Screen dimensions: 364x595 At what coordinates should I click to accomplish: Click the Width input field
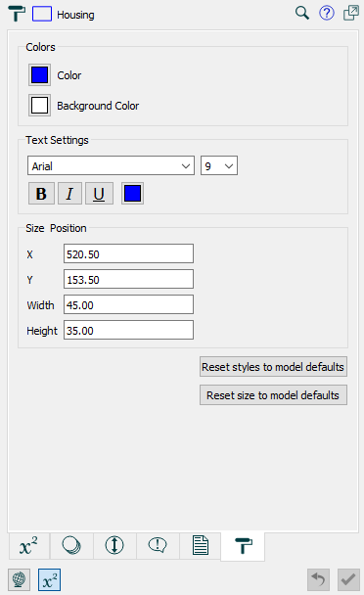click(x=128, y=304)
